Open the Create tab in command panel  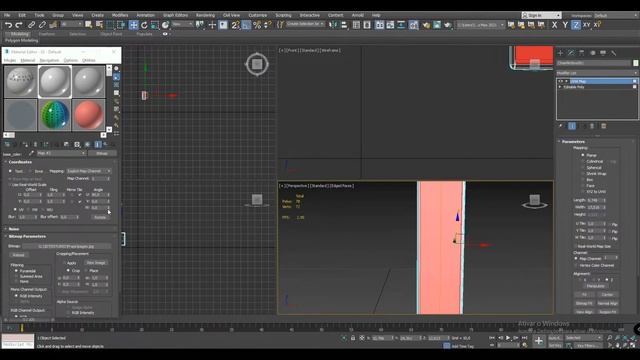pos(560,53)
